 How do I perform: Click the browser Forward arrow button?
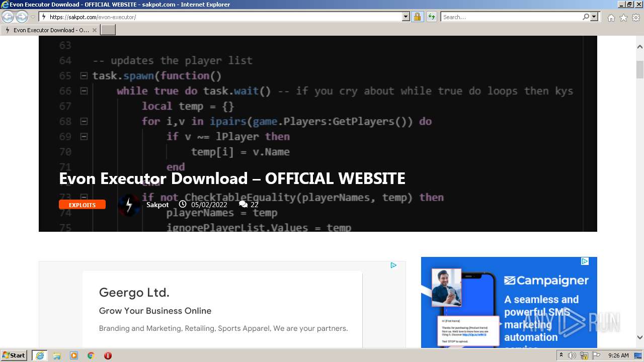coord(22,17)
